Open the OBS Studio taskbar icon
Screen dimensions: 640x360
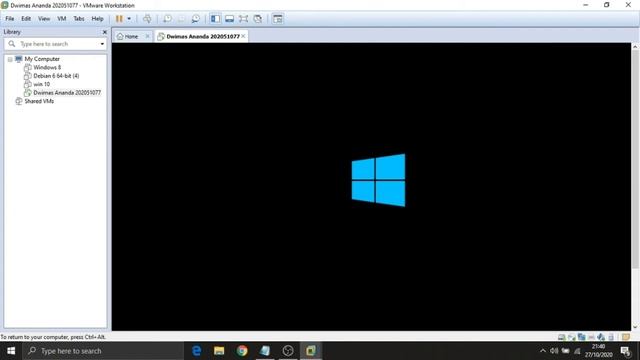pos(288,351)
